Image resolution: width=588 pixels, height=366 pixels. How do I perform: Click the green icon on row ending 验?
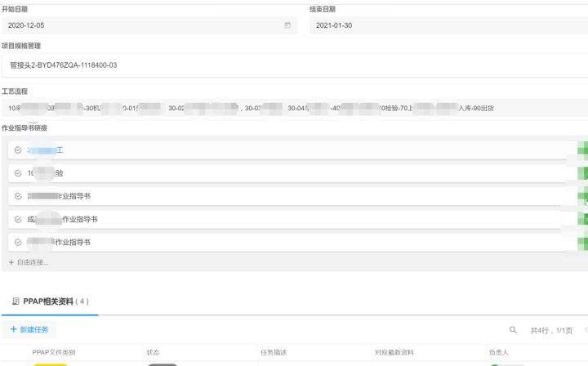coord(583,173)
